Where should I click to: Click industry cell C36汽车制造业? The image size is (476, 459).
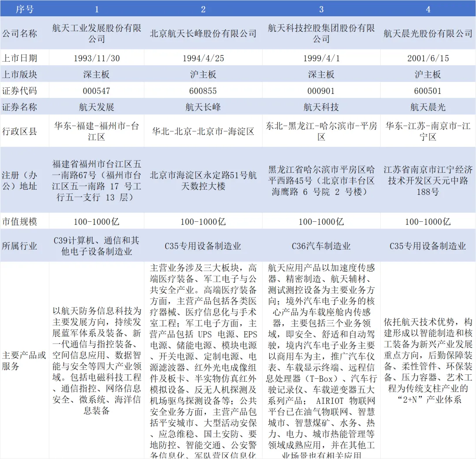coord(321,246)
